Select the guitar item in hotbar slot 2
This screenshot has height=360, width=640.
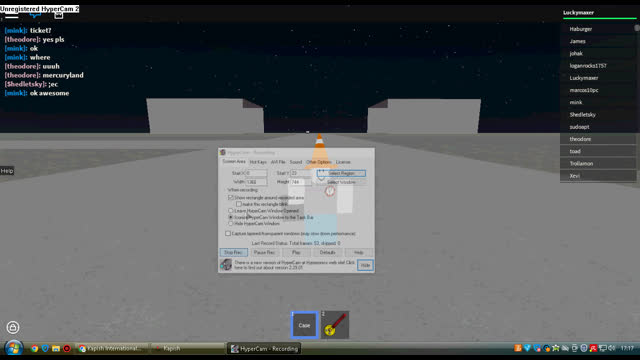[x=335, y=325]
